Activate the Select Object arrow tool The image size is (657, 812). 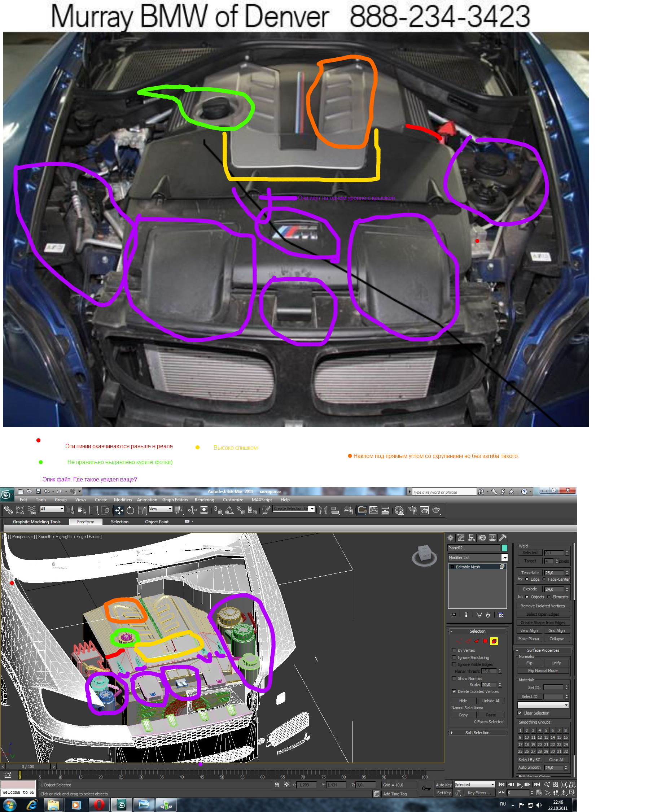click(70, 510)
